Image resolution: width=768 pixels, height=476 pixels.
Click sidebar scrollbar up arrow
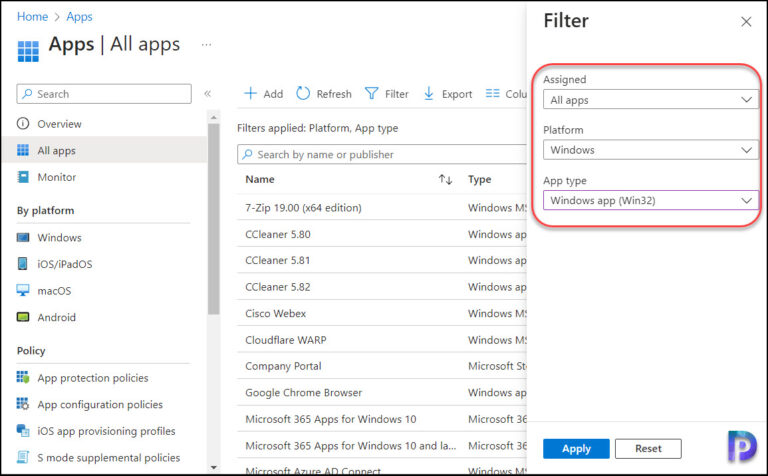pyautogui.click(x=213, y=118)
